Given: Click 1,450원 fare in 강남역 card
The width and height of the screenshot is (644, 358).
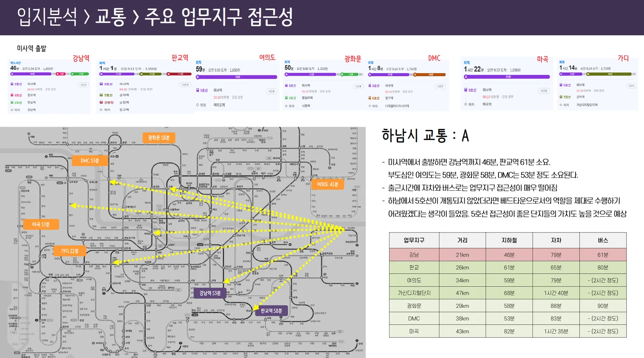Looking at the screenshot, I should pos(48,69).
